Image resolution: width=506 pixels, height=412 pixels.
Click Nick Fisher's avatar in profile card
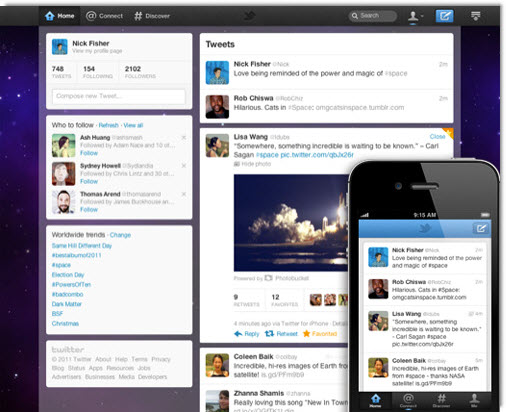[60, 47]
